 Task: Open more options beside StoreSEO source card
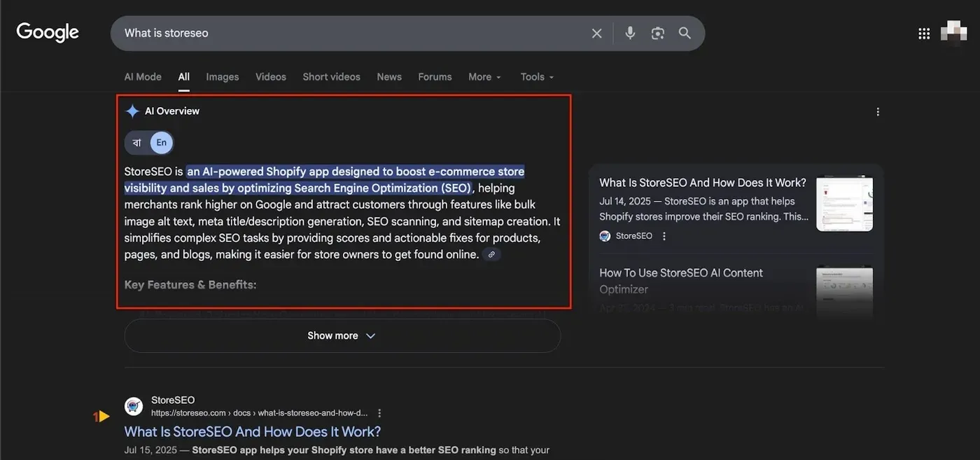tap(664, 236)
